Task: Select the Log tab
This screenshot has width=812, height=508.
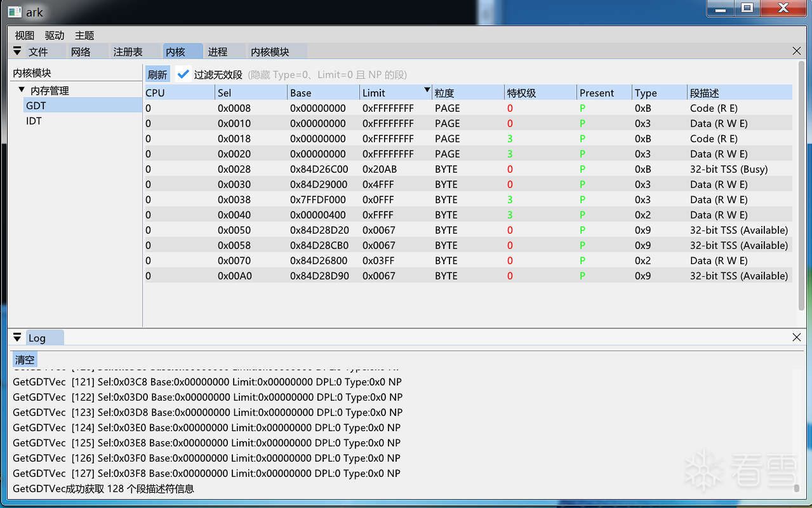Action: point(44,338)
